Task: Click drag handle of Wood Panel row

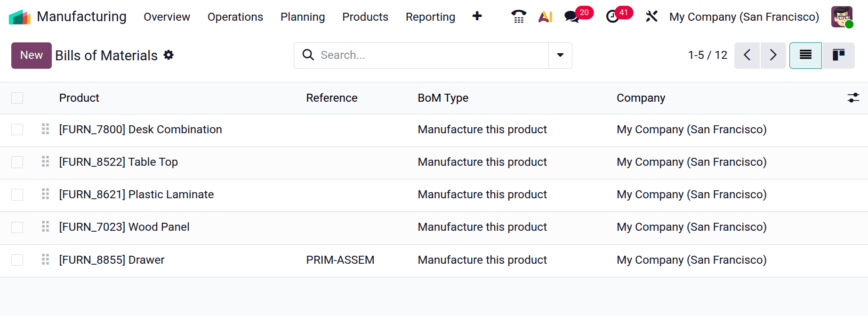Action: click(x=45, y=227)
